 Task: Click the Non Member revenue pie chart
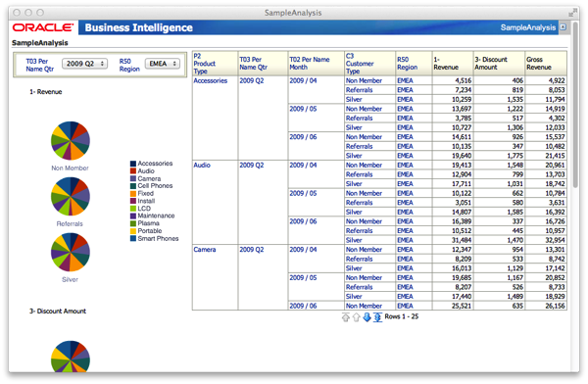point(71,141)
